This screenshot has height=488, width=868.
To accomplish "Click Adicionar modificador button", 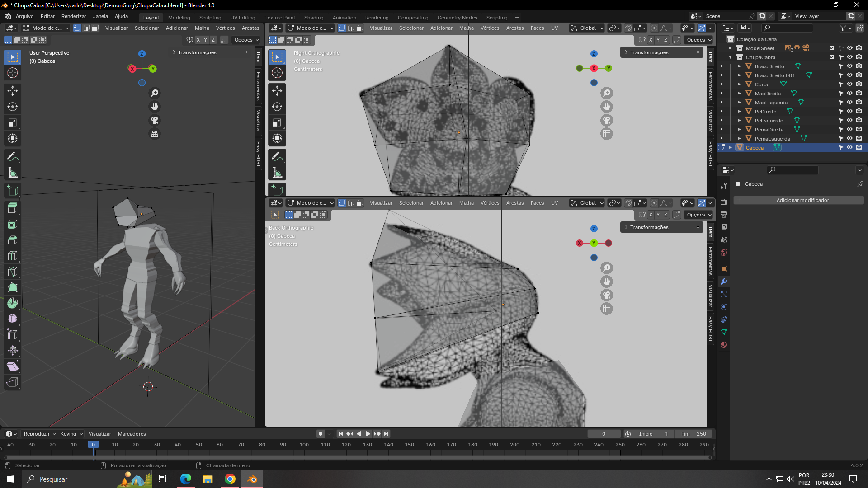I will 802,200.
